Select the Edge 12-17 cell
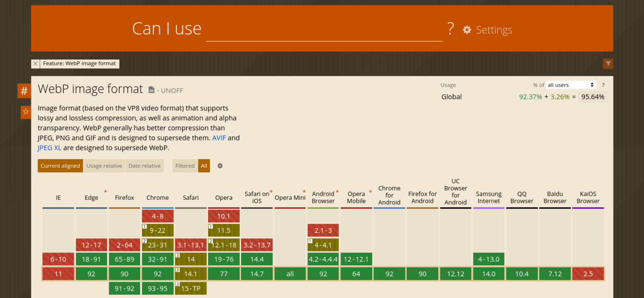The image size is (644, 298). click(x=91, y=245)
